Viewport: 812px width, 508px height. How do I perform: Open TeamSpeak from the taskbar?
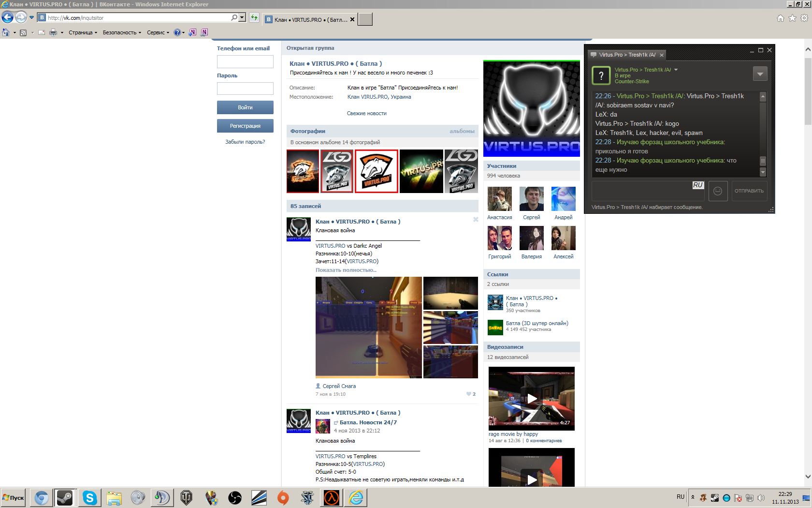tap(162, 498)
